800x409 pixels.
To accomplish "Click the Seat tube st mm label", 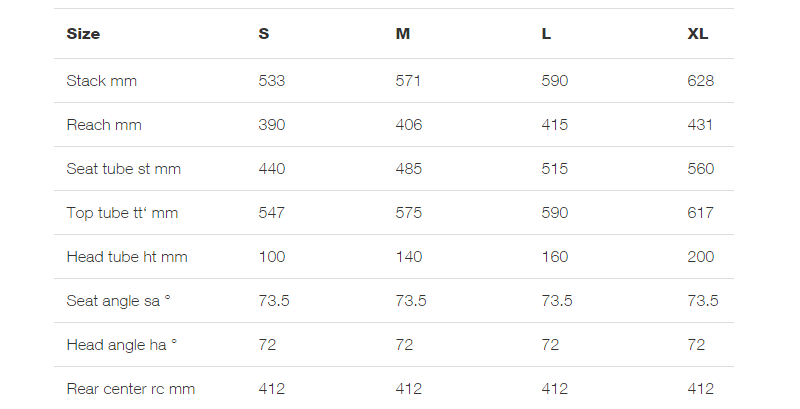I will 123,169.
